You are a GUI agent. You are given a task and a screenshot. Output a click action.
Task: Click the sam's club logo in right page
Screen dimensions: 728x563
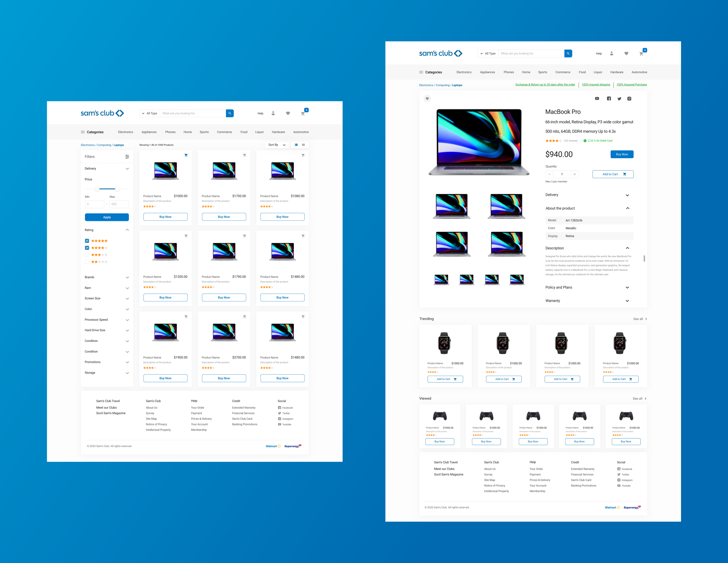click(440, 53)
